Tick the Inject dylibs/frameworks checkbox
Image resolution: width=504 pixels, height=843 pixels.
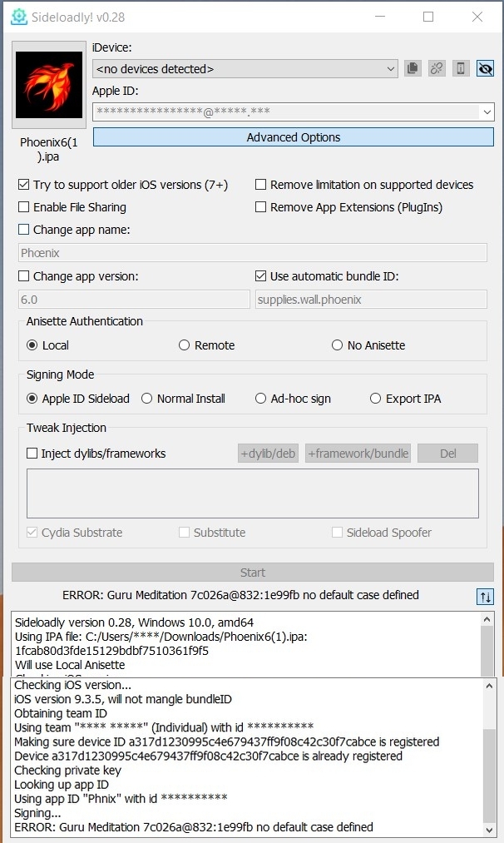[x=32, y=454]
